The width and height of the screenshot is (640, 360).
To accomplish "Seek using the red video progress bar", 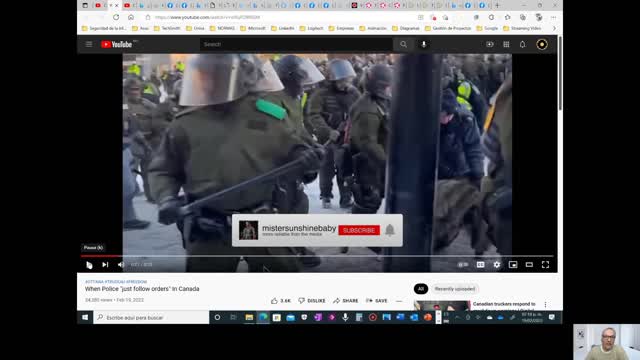I will [x=317, y=256].
